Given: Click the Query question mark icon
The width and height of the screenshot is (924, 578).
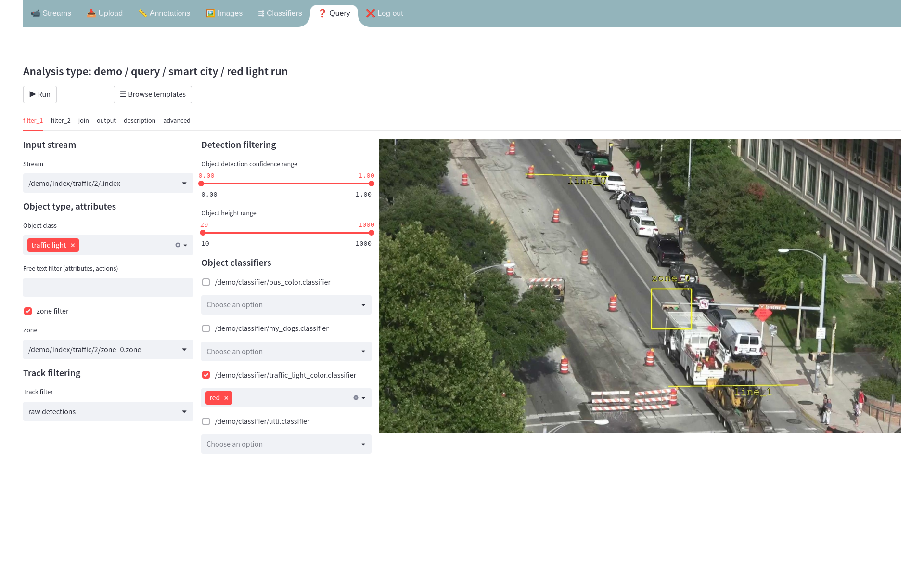Looking at the screenshot, I should click(322, 13).
